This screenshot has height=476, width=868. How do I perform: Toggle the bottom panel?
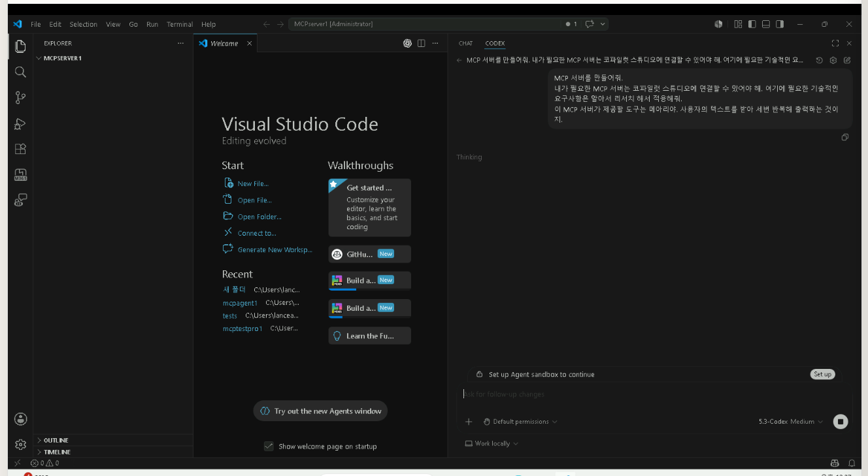coord(766,24)
